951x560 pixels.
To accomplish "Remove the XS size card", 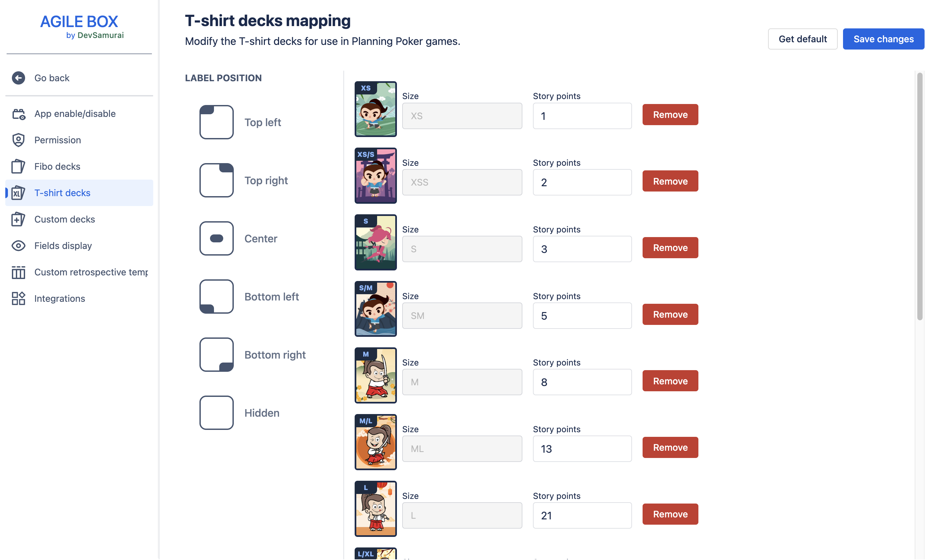I will coord(670,115).
